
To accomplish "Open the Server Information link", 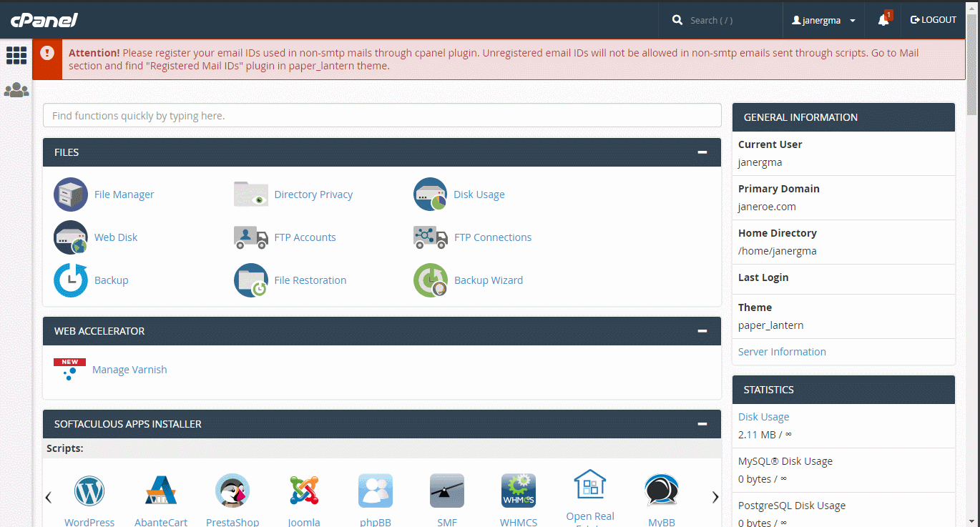I will pos(782,352).
